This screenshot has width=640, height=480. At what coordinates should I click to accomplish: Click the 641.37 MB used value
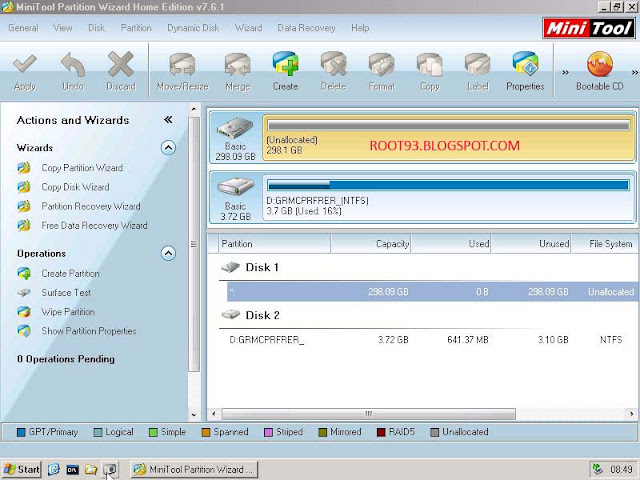468,340
